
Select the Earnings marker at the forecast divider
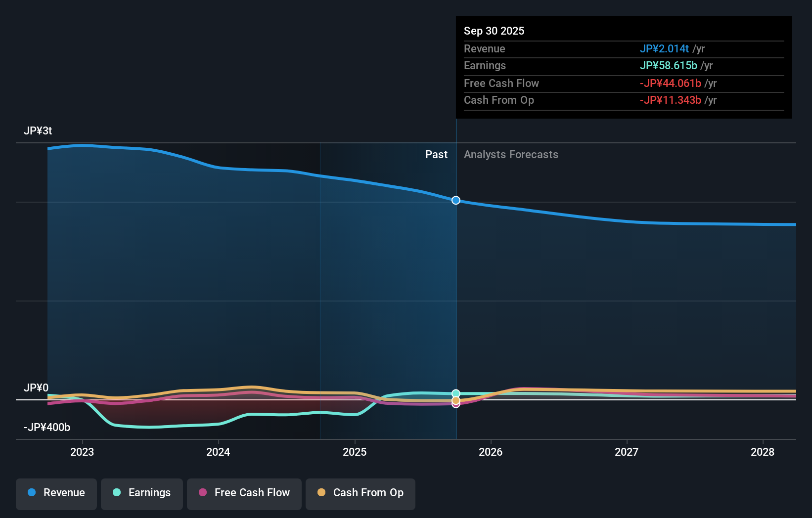pos(455,393)
